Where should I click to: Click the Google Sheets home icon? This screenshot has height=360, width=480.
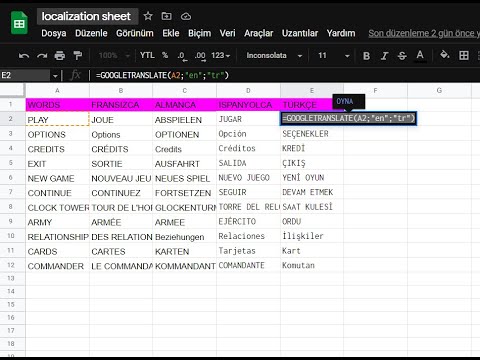[x=19, y=23]
